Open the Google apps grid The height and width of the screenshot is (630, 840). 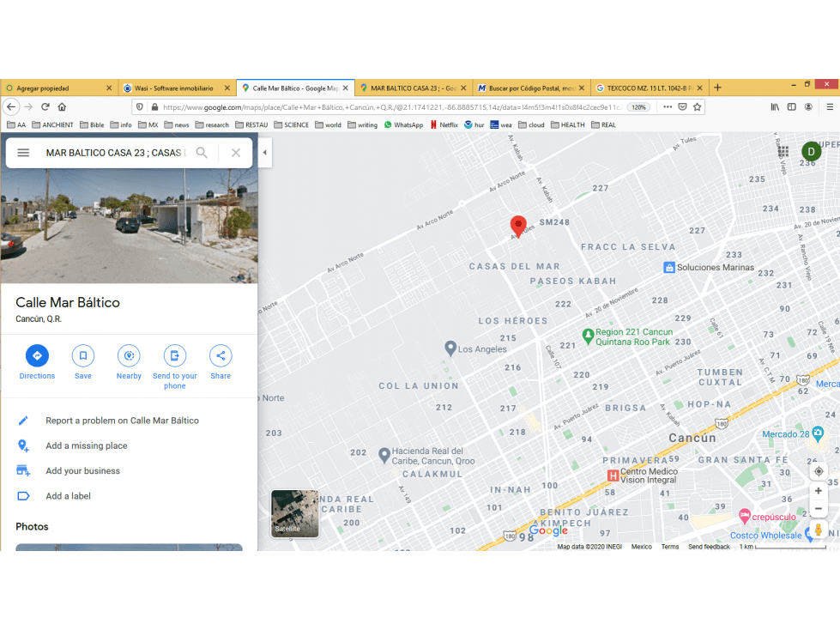click(x=783, y=152)
